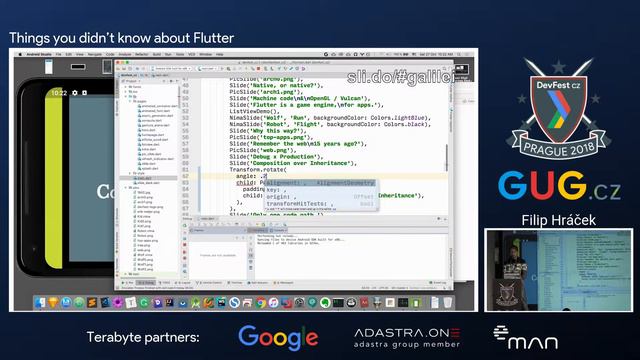Screen dimensions: 640x360
Task: Collapse the style folder in project tree
Action: pos(130,173)
